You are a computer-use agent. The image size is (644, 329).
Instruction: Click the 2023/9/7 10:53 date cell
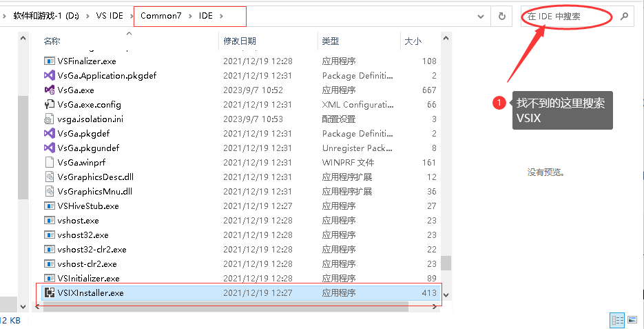pyautogui.click(x=253, y=119)
